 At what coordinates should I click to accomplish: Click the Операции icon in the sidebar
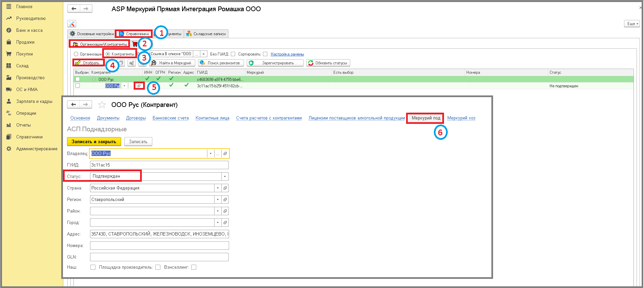click(x=9, y=113)
